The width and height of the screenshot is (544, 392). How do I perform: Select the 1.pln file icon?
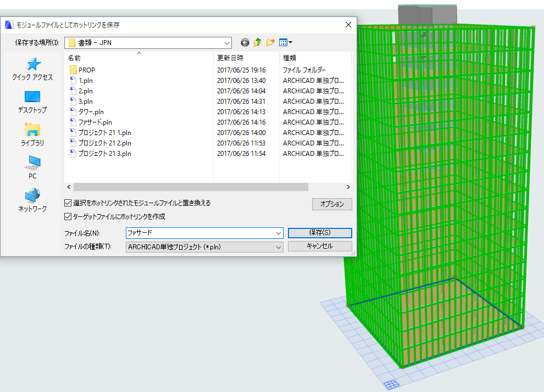tap(73, 80)
